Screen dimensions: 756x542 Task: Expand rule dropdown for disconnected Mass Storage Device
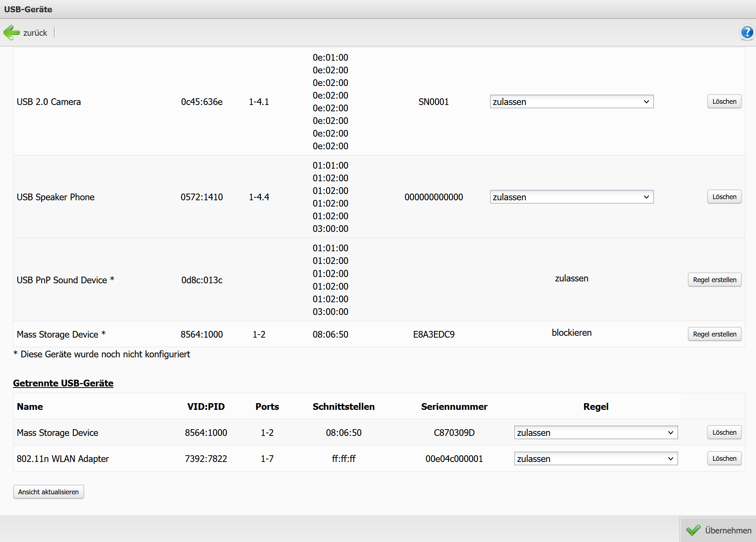[595, 433]
